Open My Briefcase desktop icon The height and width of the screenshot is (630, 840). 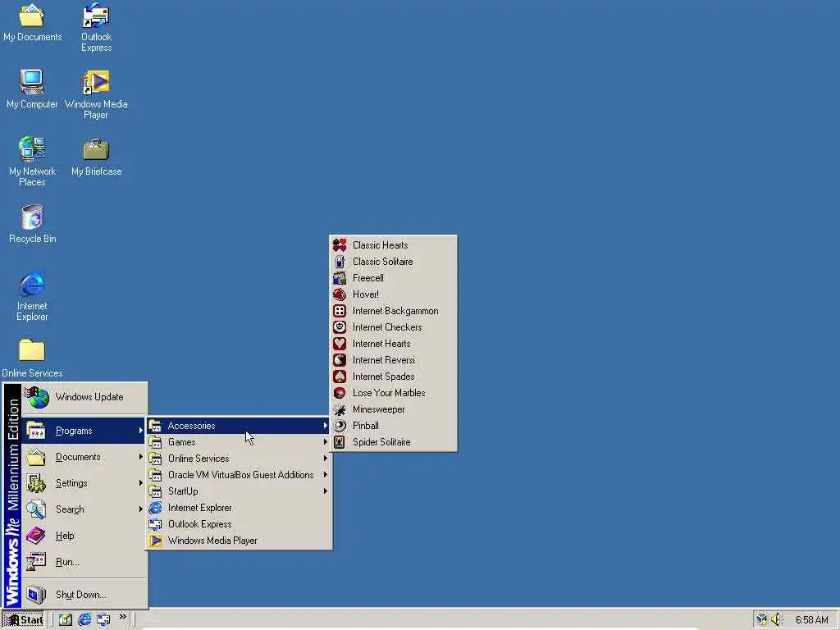pyautogui.click(x=97, y=157)
